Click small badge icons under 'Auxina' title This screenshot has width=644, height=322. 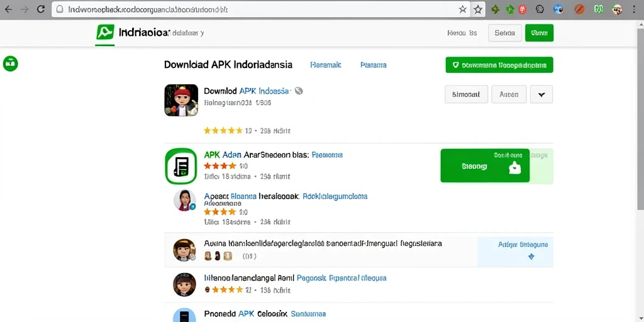218,256
